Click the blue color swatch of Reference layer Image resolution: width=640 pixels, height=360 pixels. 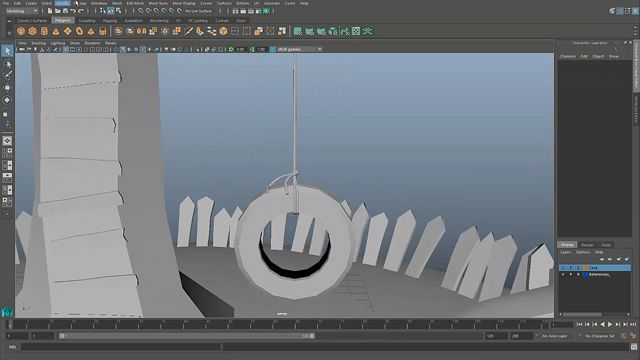click(x=585, y=275)
